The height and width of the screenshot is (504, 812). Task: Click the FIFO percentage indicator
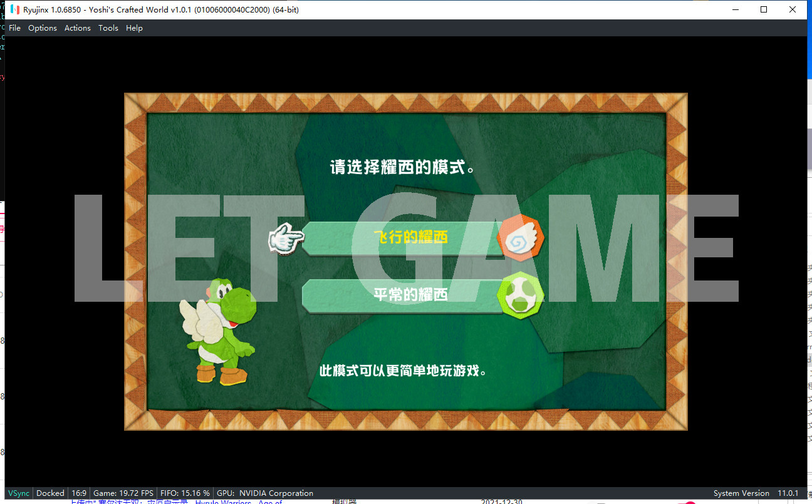point(185,493)
